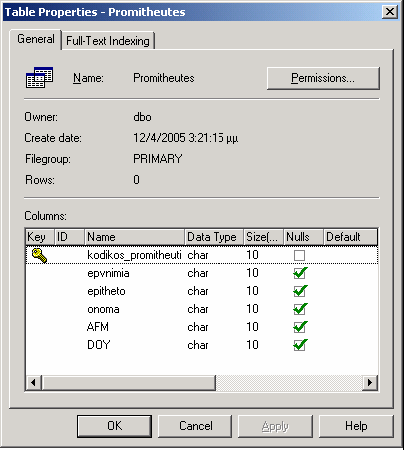Toggle Nulls checkbox for onoma column
The width and height of the screenshot is (404, 450).
coord(300,309)
